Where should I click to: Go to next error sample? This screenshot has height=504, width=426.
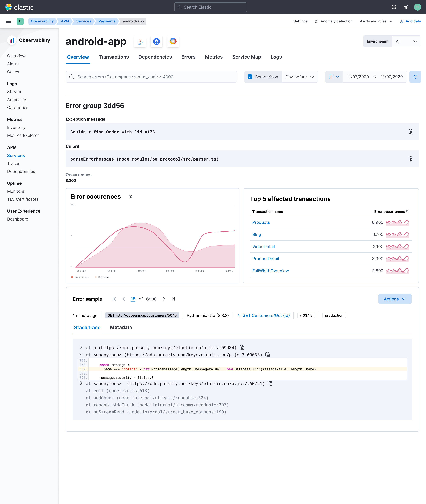tap(164, 299)
